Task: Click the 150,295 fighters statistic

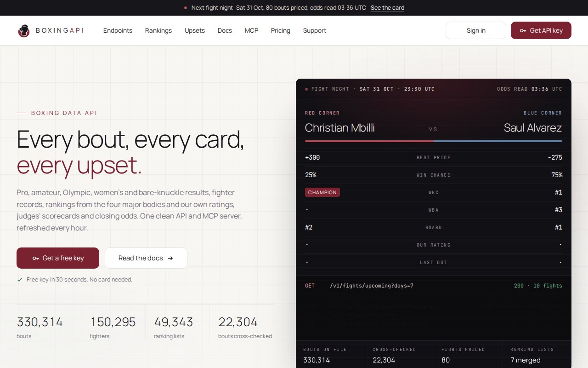Action: 113,327
